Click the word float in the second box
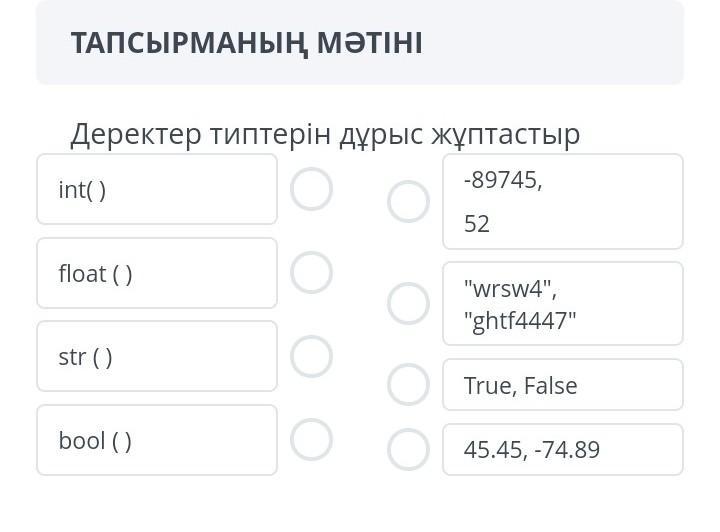The height and width of the screenshot is (532, 720). 82,273
